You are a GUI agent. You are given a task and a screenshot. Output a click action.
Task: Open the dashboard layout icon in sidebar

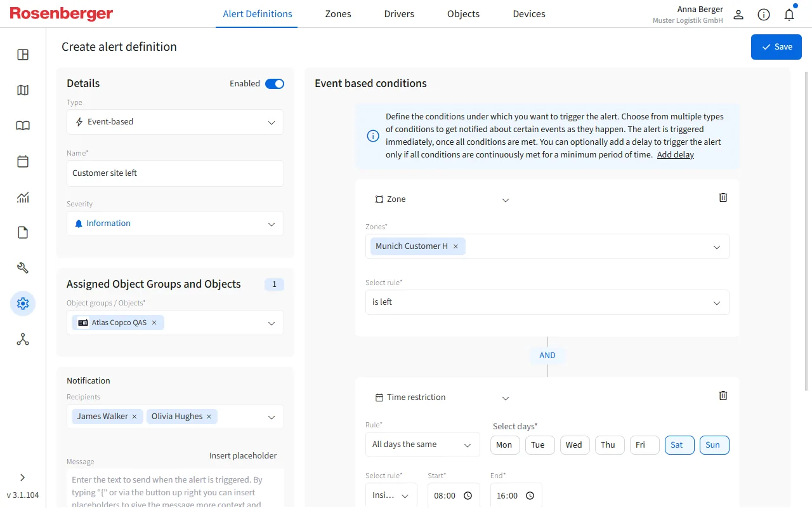(23, 55)
